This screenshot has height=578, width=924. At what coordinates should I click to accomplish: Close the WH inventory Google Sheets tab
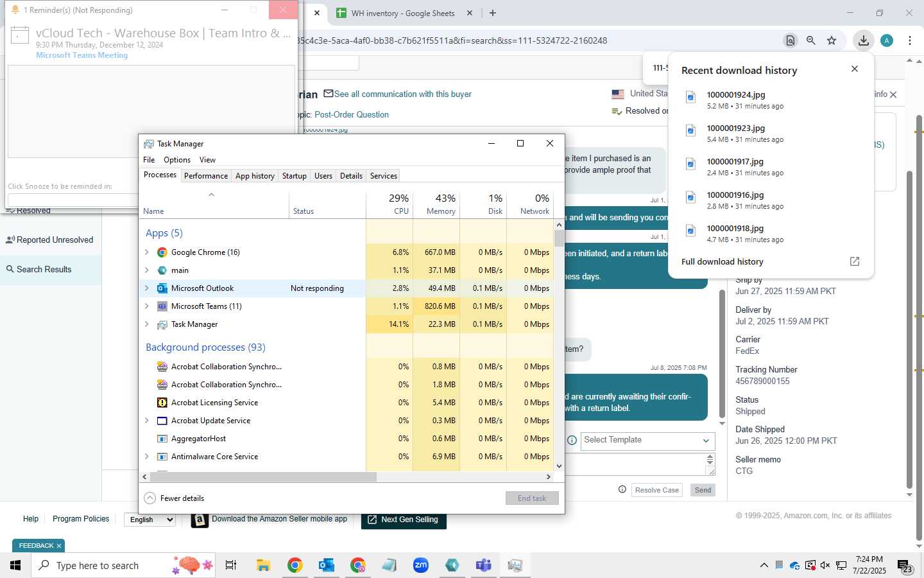click(470, 13)
